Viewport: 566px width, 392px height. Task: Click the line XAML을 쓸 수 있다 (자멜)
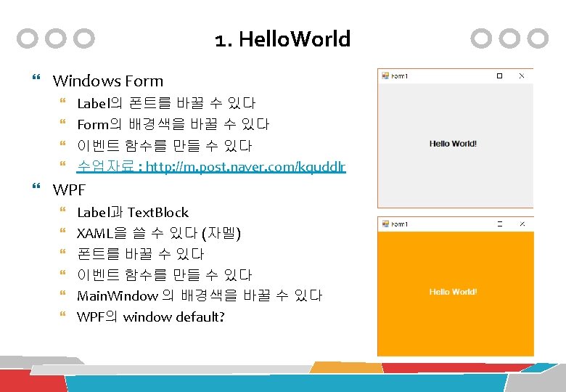[x=159, y=233]
